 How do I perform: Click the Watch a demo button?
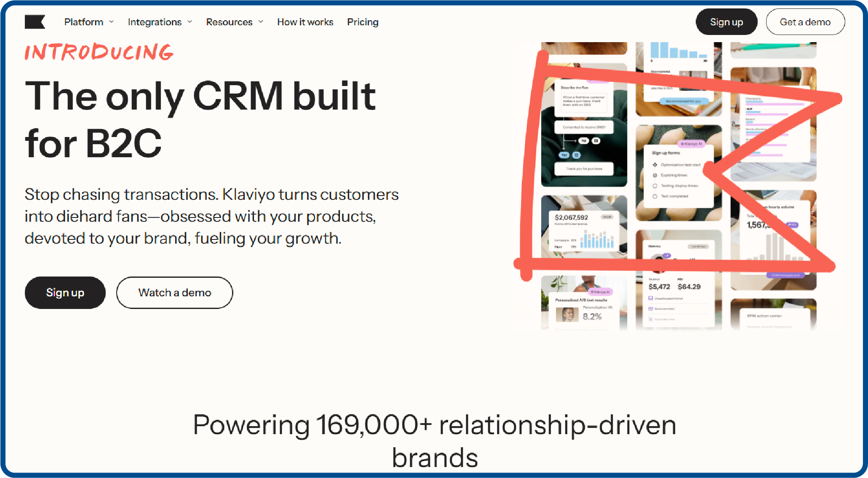[174, 293]
